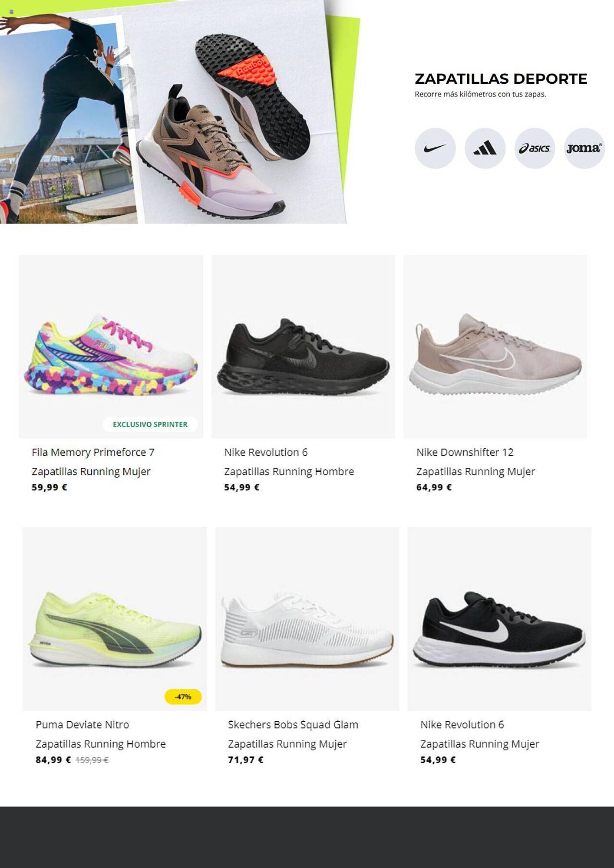Choose the Joma brand logo icon

[x=584, y=148]
